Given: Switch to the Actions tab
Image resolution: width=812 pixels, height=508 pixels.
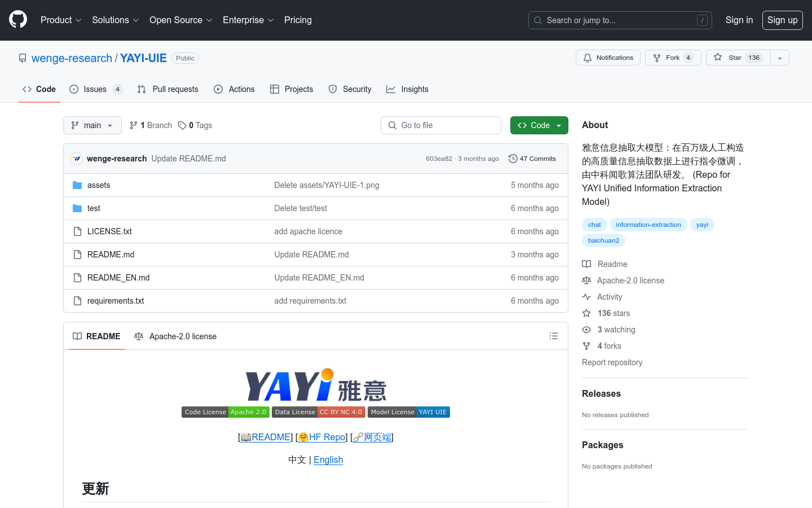Looking at the screenshot, I should pos(235,89).
